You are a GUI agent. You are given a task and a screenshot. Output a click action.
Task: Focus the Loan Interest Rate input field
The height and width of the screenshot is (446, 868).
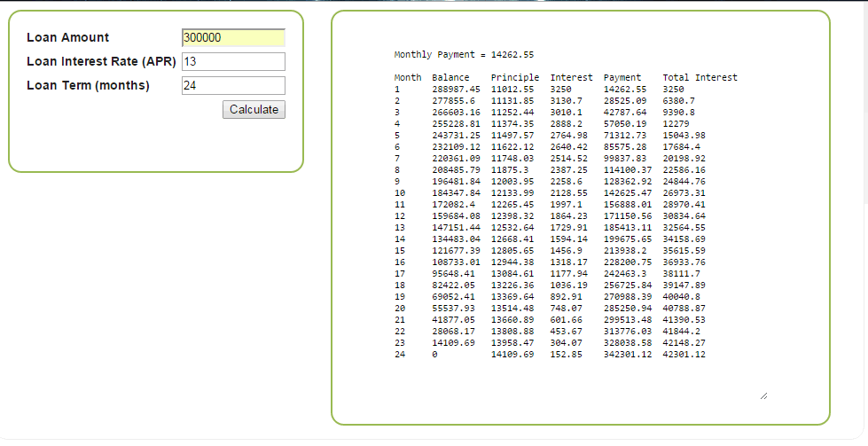(233, 61)
